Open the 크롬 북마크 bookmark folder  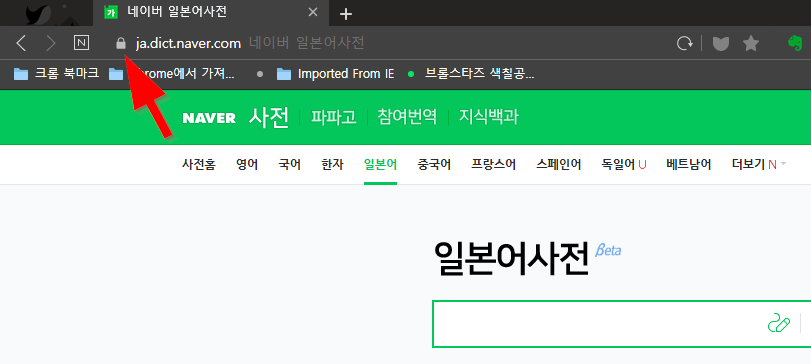coord(56,74)
